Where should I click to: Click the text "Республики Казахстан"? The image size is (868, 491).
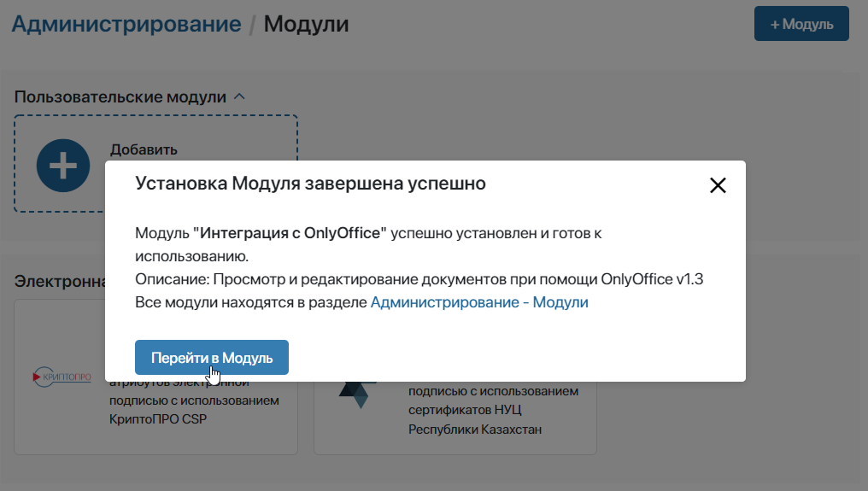475,429
